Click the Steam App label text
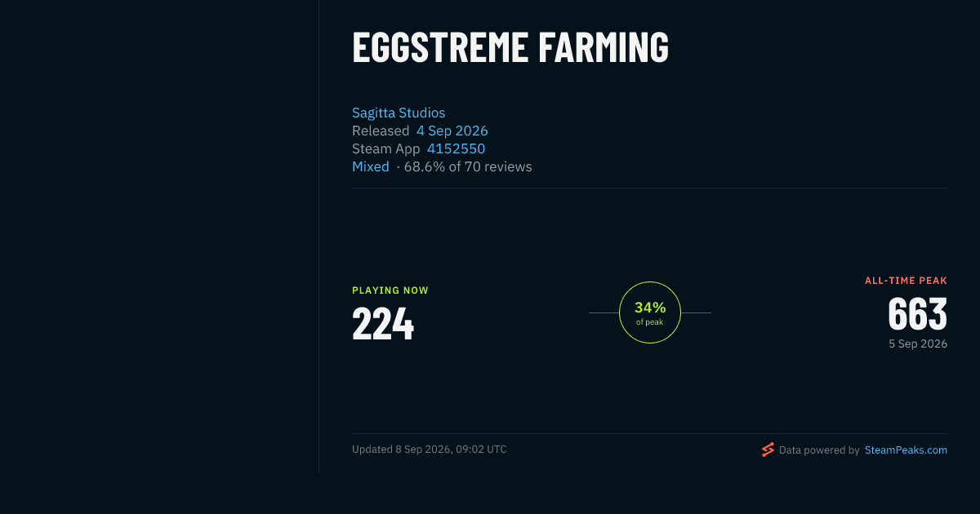The width and height of the screenshot is (980, 514). point(386,148)
